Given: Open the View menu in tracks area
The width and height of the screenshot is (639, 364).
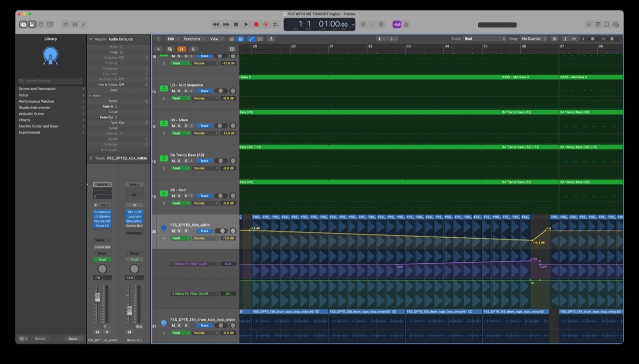Looking at the screenshot, I should [x=216, y=39].
